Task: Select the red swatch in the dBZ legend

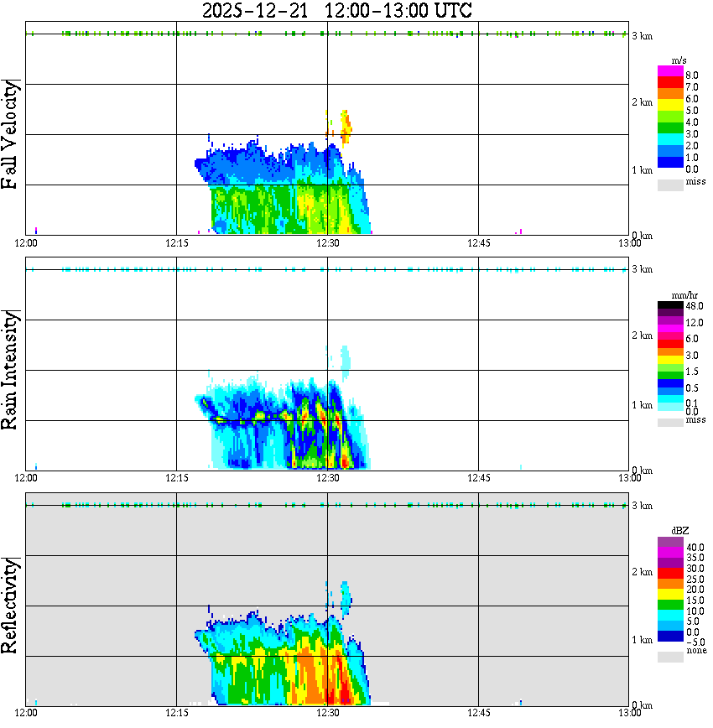Action: [x=670, y=573]
